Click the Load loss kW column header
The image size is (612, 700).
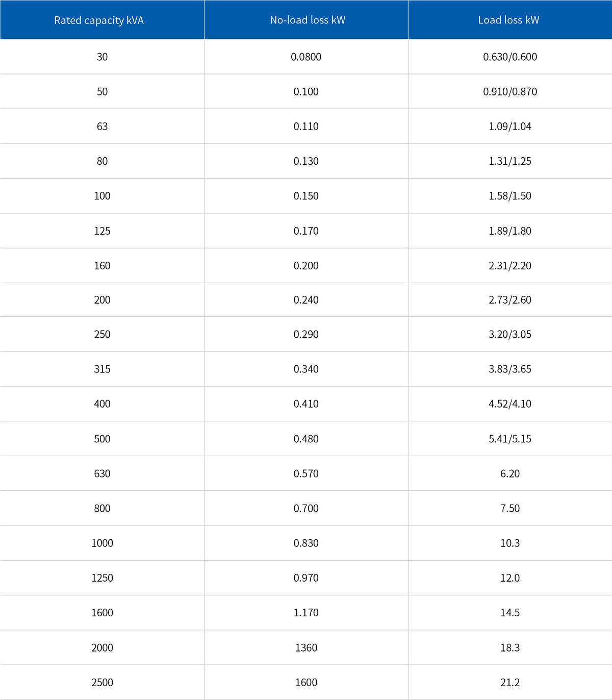[508, 20]
